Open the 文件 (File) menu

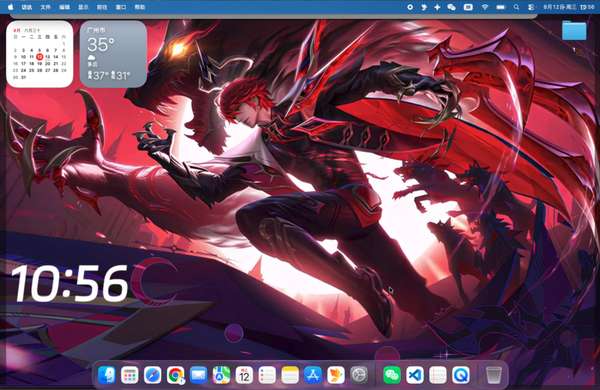click(46, 7)
